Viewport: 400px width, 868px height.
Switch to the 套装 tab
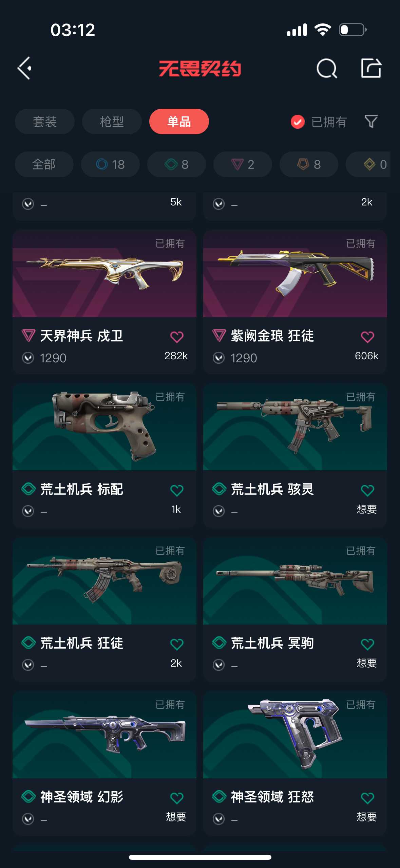[x=45, y=121]
